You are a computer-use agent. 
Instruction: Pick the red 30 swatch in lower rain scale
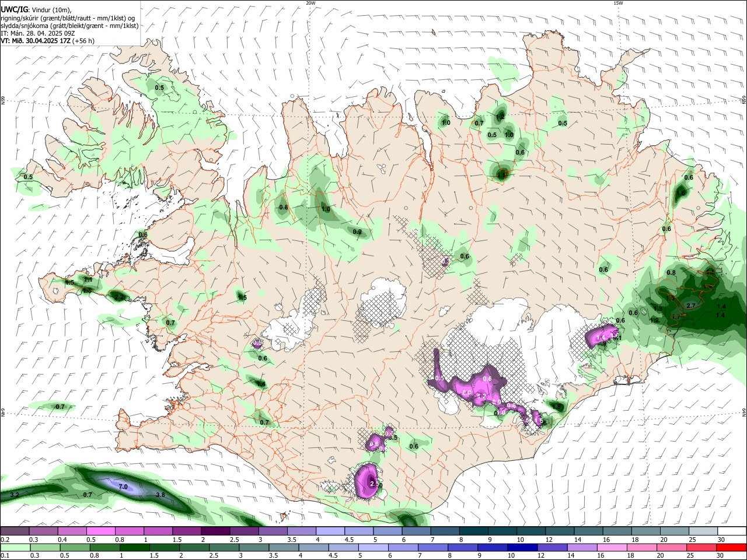pos(731,548)
